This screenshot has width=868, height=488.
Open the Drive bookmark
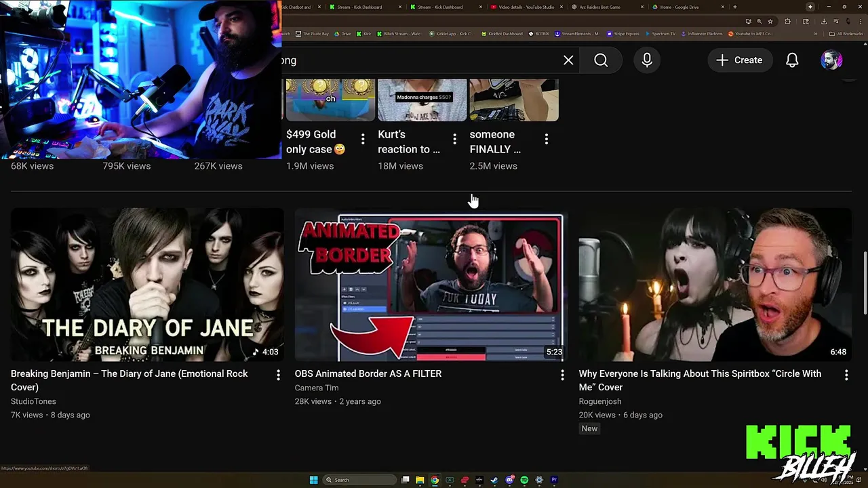(x=342, y=34)
